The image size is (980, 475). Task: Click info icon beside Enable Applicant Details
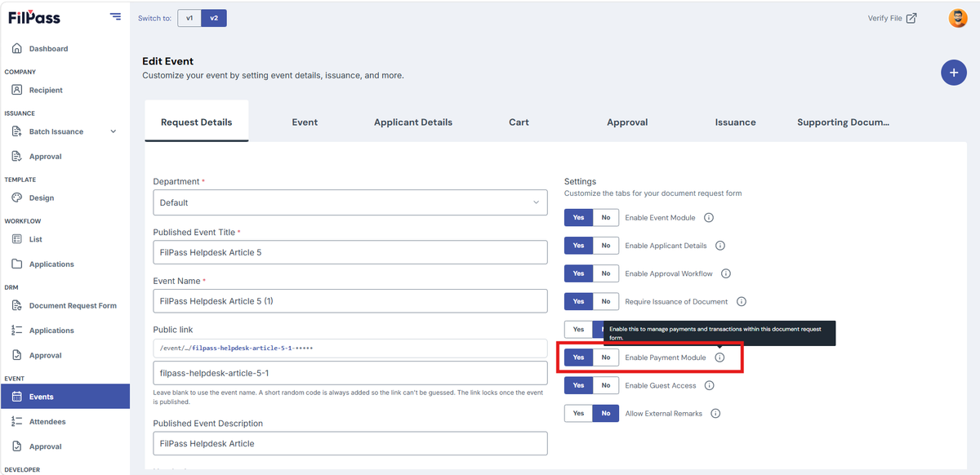[719, 246]
